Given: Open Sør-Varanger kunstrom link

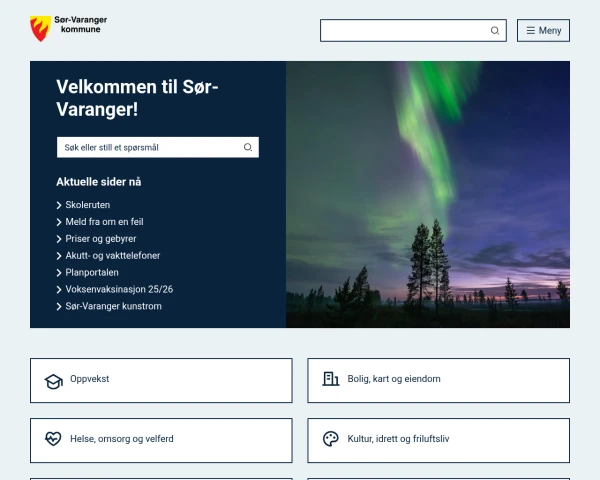Looking at the screenshot, I should tap(113, 307).
